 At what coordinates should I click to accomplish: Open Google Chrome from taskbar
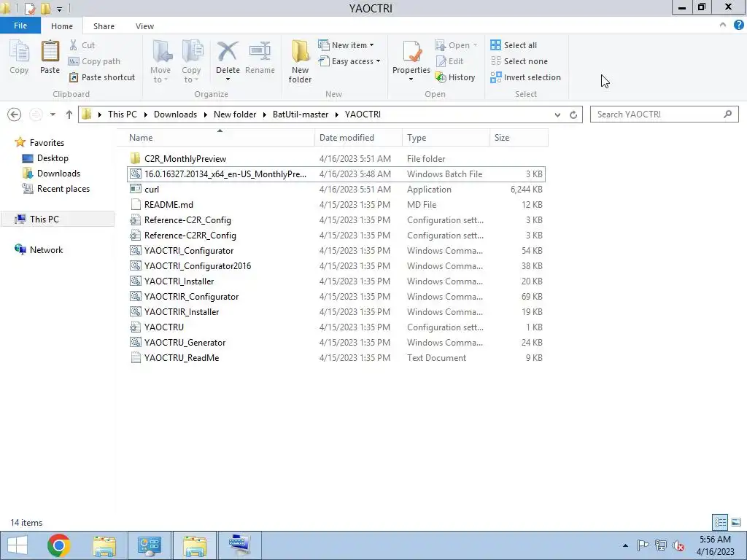tap(59, 545)
